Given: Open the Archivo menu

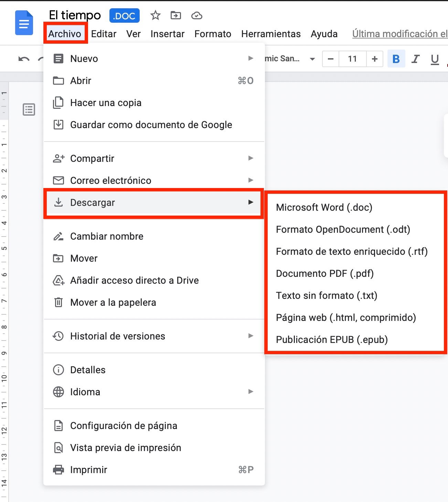Looking at the screenshot, I should click(x=65, y=34).
